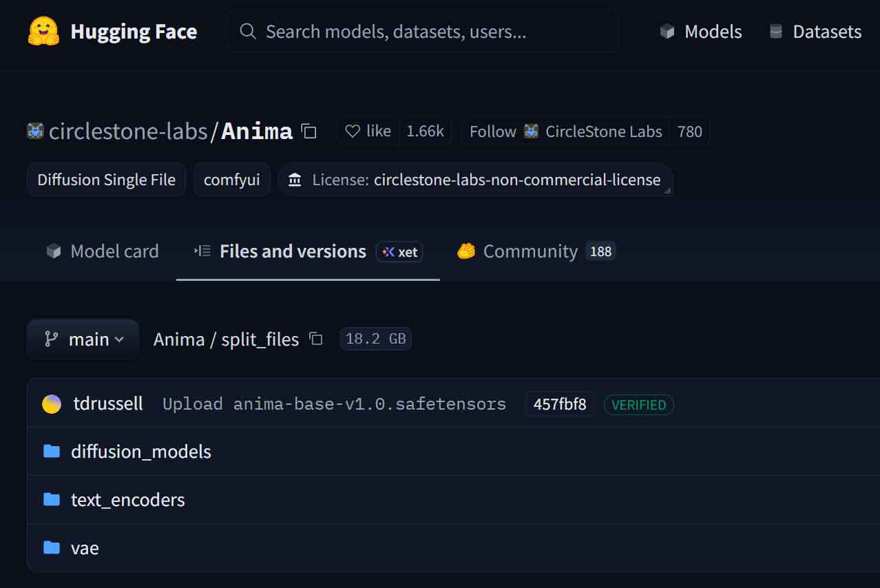Open the main branch dropdown
880x588 pixels.
[83, 339]
